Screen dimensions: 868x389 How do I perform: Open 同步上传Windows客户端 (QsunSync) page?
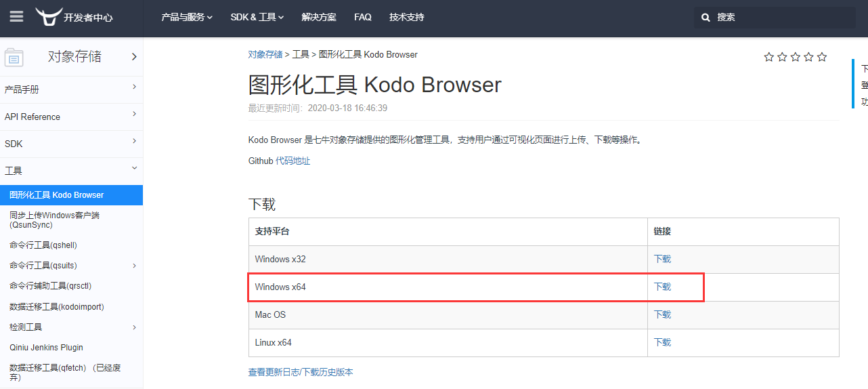54,220
